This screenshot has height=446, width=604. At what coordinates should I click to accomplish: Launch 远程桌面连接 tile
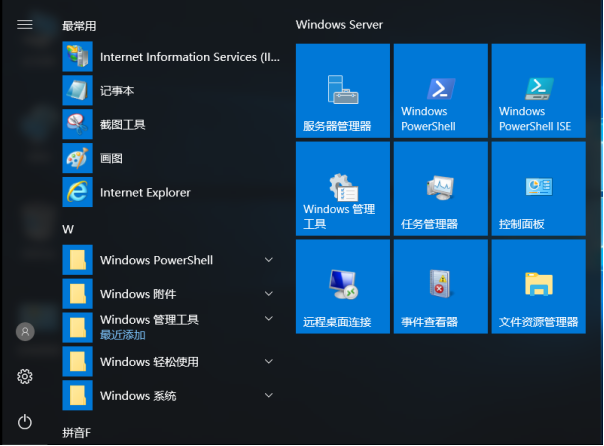point(343,287)
